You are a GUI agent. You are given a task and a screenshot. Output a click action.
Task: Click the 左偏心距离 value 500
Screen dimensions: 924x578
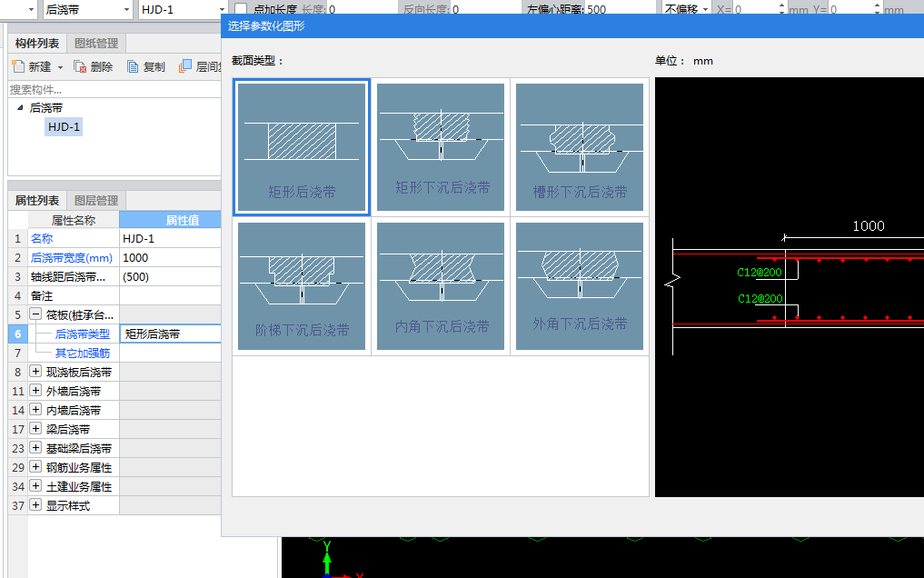(596, 9)
